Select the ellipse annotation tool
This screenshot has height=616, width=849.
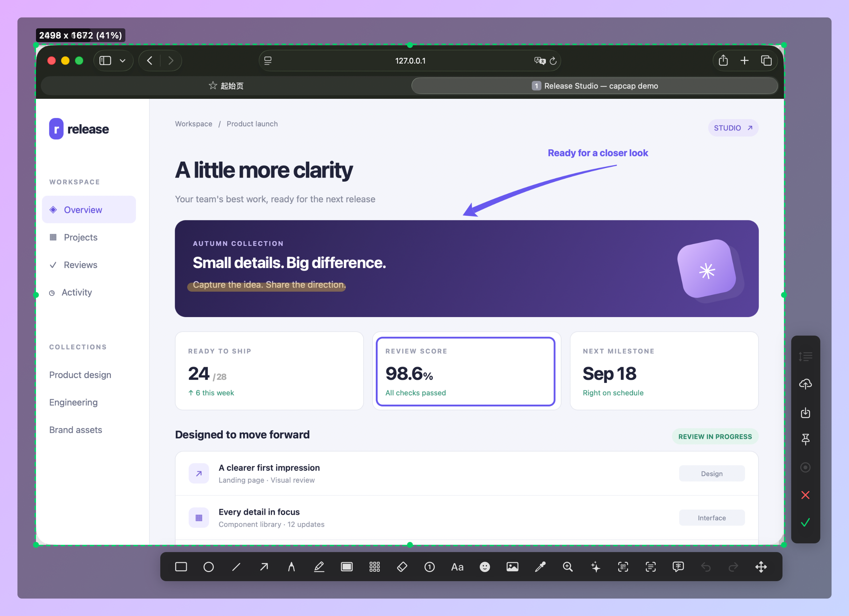[209, 567]
